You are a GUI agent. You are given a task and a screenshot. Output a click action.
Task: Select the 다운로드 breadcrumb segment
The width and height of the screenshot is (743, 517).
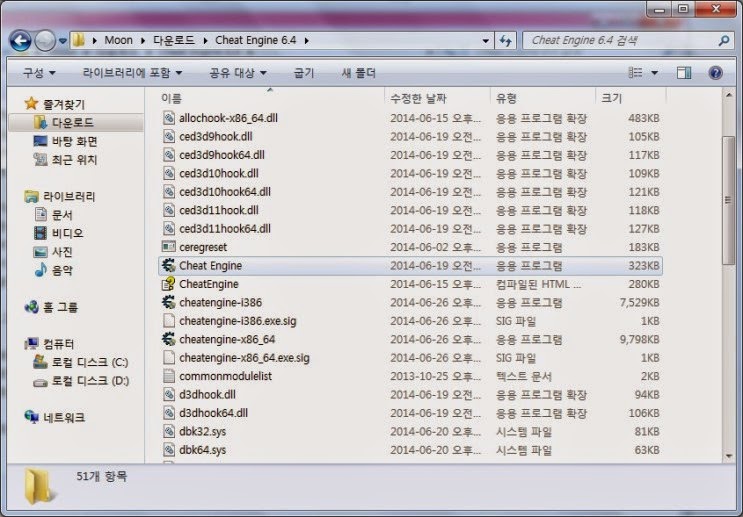173,40
